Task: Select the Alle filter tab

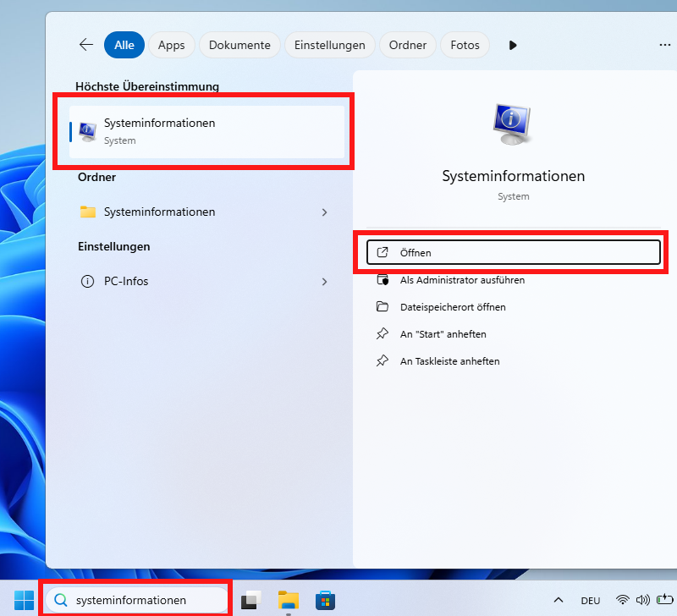Action: [124, 45]
